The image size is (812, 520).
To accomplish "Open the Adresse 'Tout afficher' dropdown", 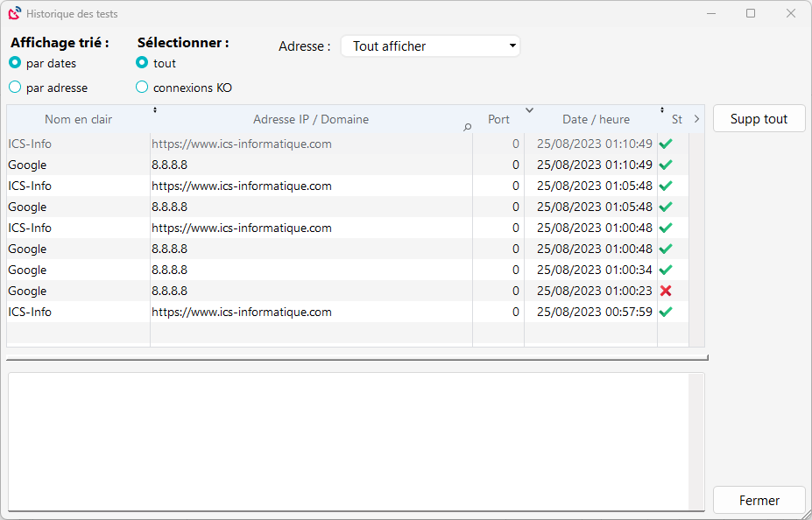I will tap(430, 46).
